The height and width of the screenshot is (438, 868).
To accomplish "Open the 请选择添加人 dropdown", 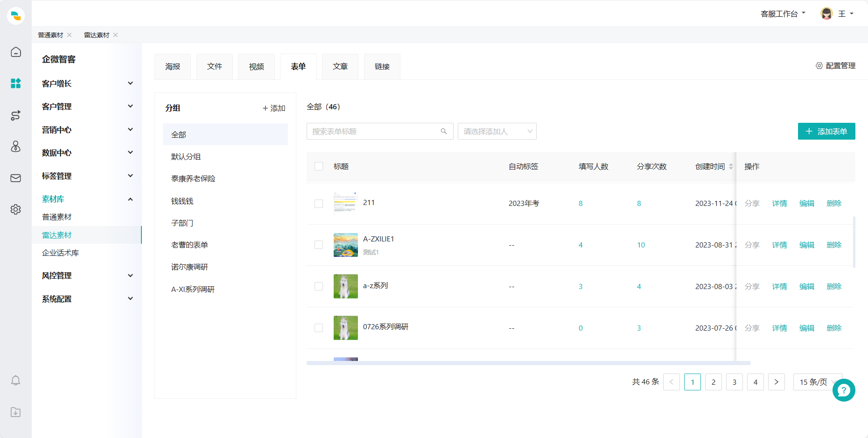I will coord(497,131).
